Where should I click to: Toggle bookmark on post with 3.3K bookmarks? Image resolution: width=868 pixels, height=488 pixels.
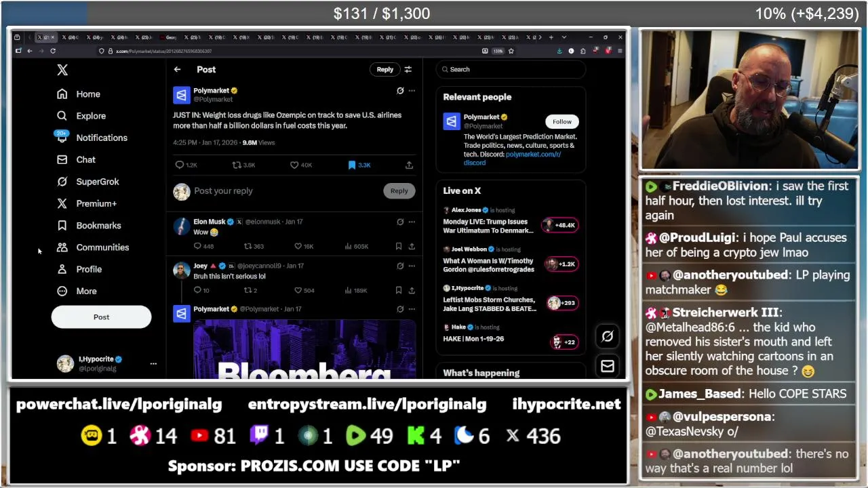click(352, 165)
